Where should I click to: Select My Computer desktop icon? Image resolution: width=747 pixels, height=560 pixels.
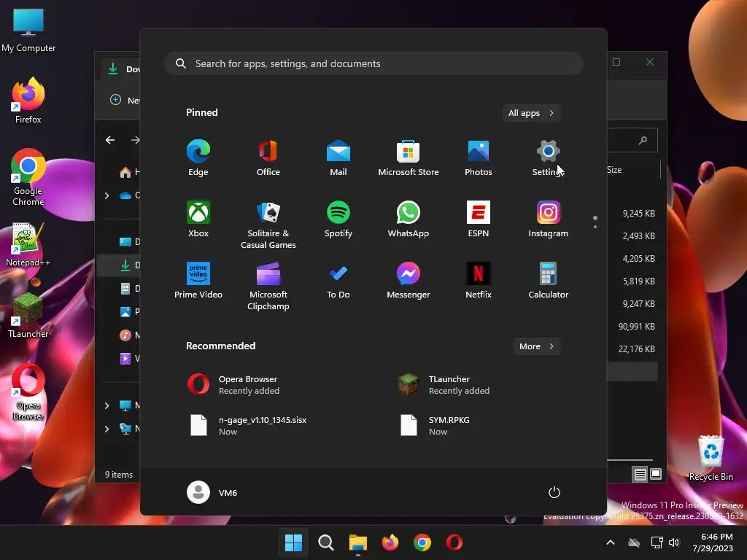[x=28, y=31]
